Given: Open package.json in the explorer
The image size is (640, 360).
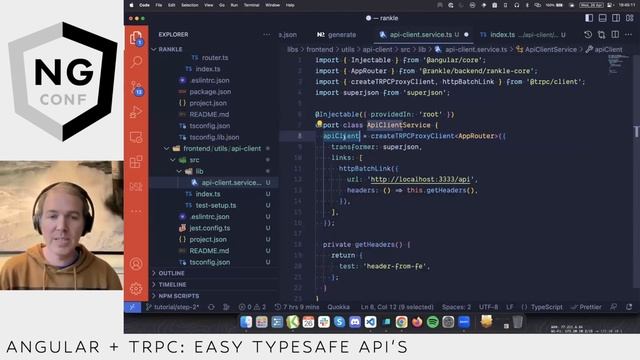Looking at the screenshot, I should (210, 92).
